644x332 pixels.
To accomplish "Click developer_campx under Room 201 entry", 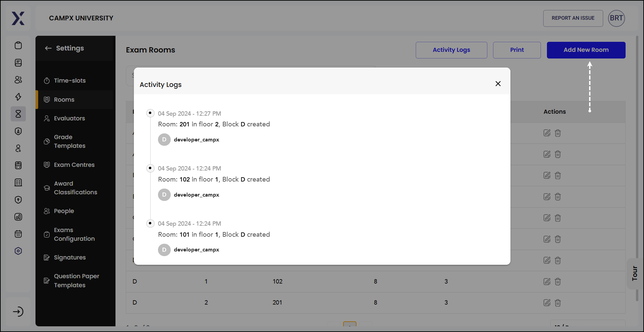I will point(196,140).
